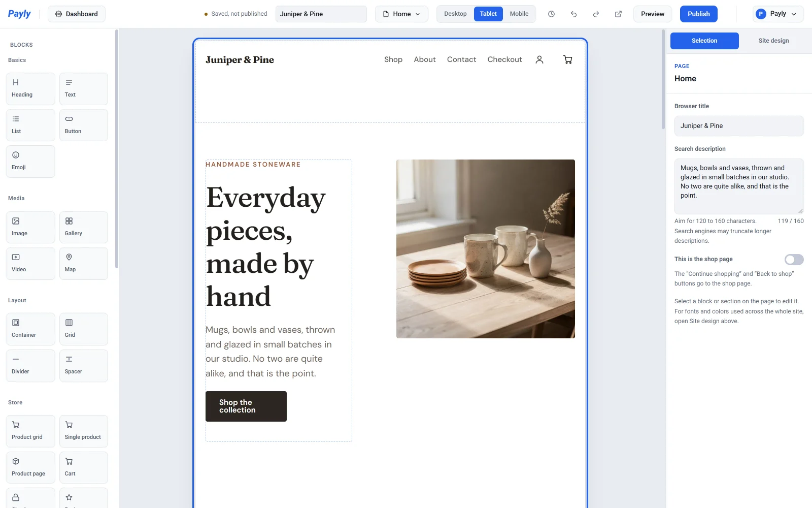The width and height of the screenshot is (812, 508).
Task: Redo the last change
Action: tap(596, 14)
